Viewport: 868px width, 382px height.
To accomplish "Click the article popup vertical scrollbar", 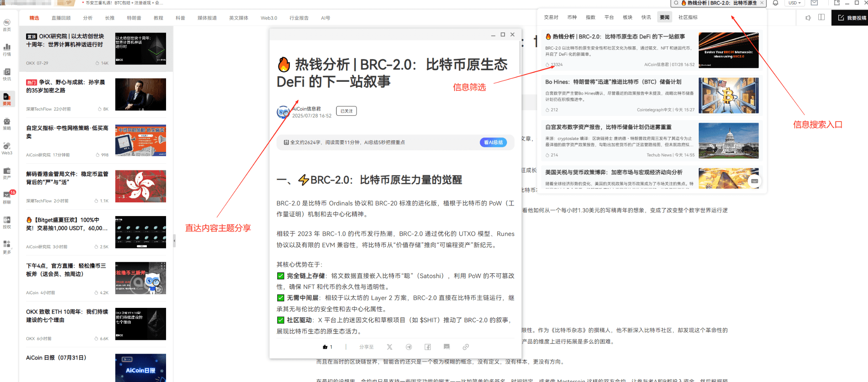I will click(519, 57).
